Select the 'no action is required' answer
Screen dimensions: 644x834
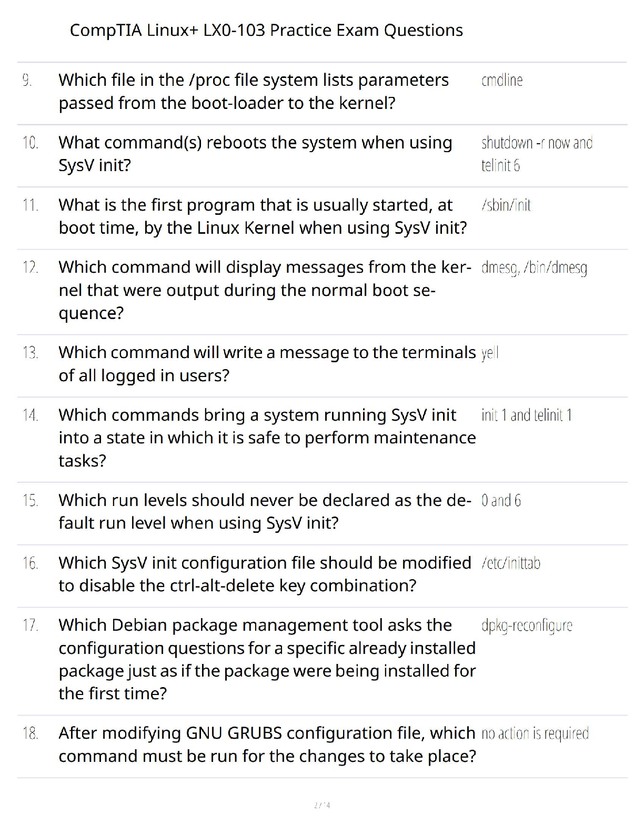pyautogui.click(x=535, y=733)
